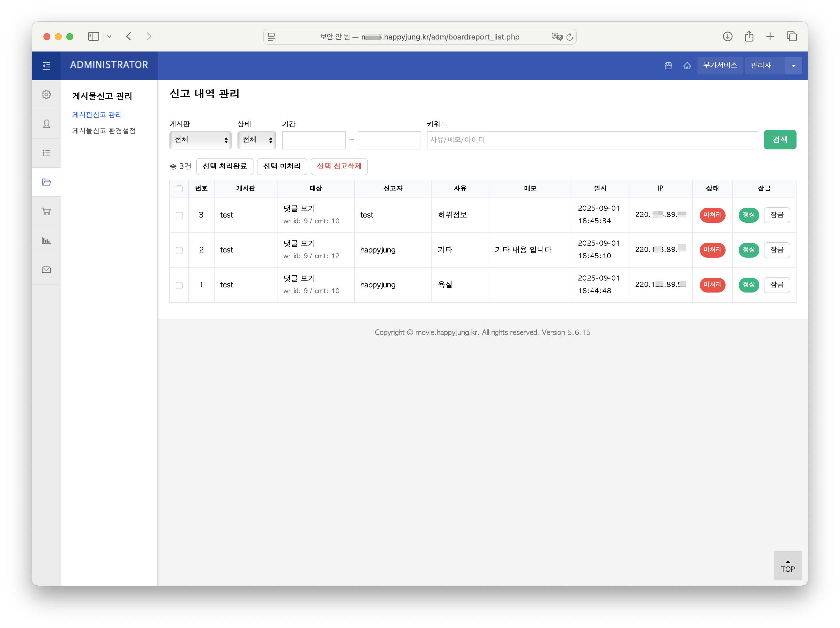
Task: Open the bar chart statistics icon
Action: tap(46, 240)
